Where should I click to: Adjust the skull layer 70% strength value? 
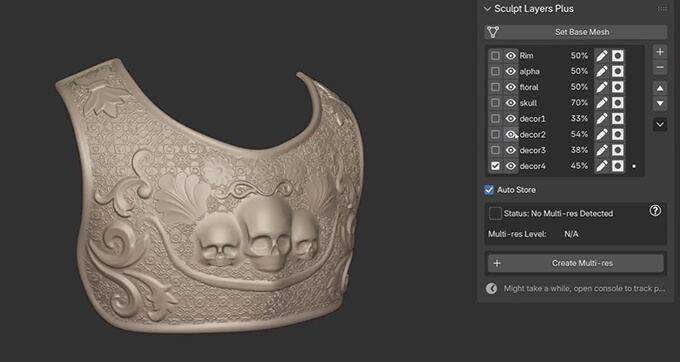(579, 103)
